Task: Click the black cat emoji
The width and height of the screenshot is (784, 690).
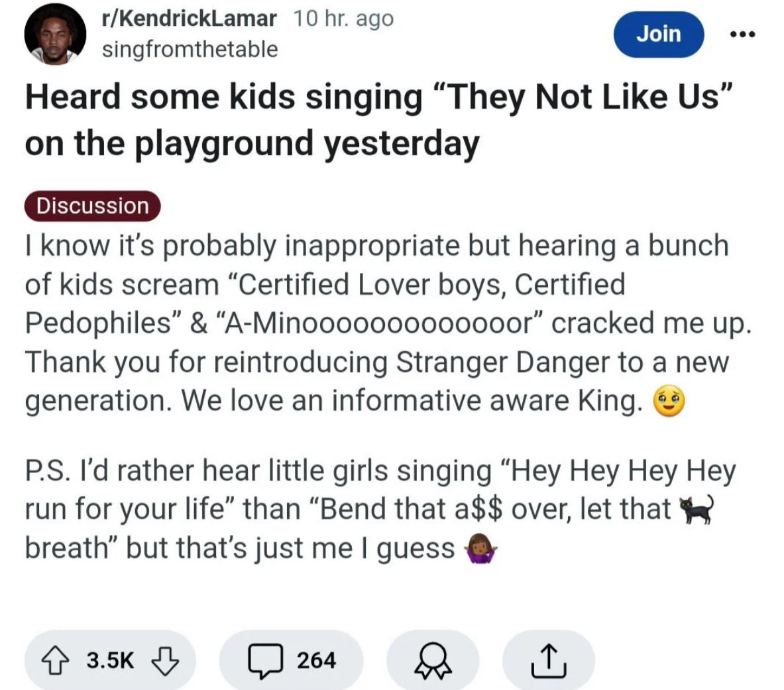Action: (x=695, y=510)
